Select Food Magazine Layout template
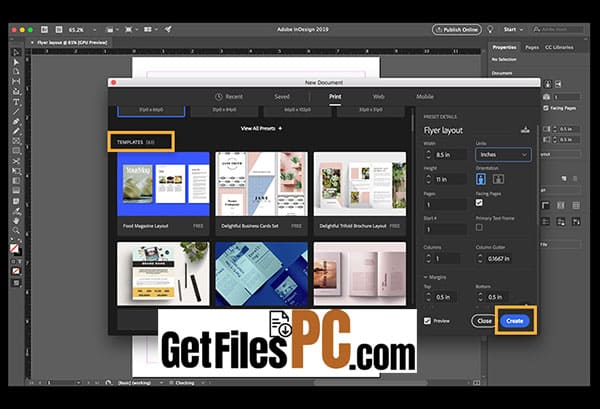 coord(163,193)
